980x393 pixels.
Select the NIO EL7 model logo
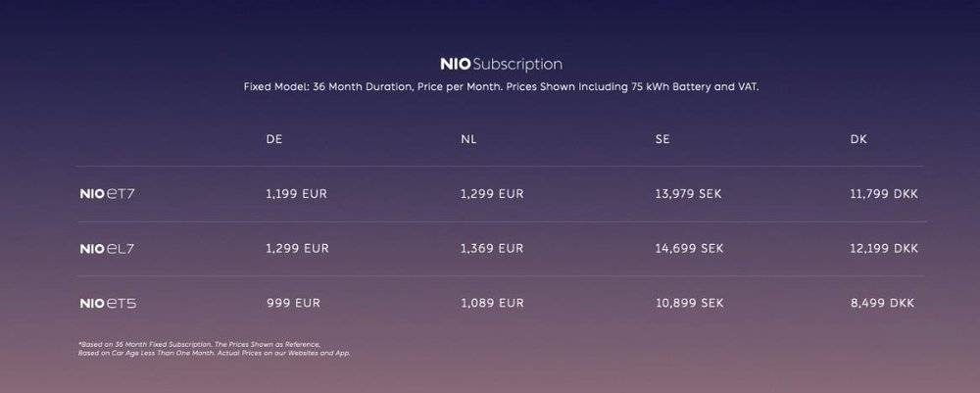pyautogui.click(x=107, y=249)
